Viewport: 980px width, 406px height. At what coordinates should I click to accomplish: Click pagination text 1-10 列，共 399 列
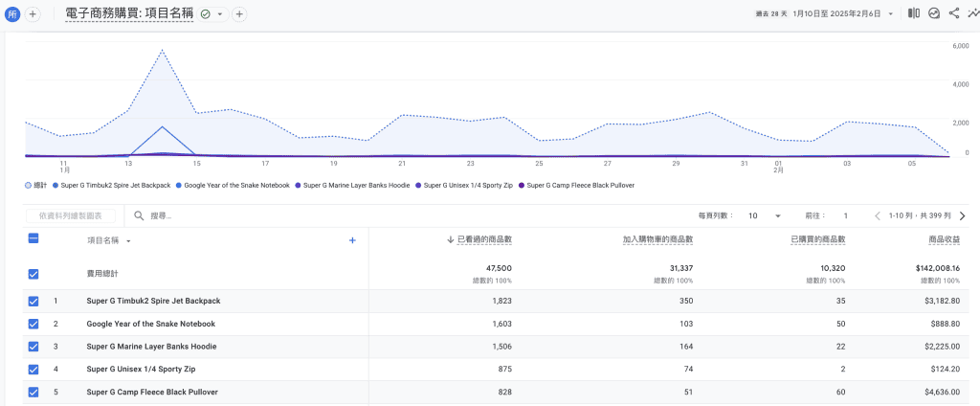pos(920,215)
